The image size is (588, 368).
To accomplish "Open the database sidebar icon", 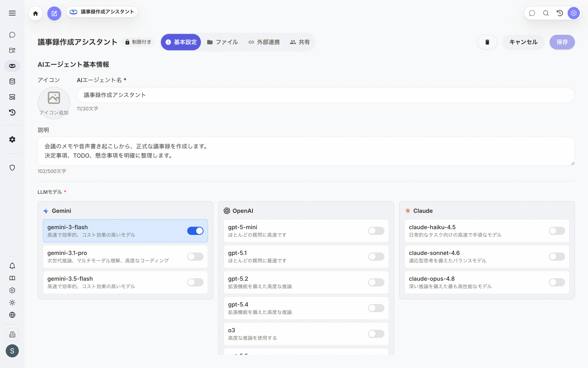I will tap(12, 81).
